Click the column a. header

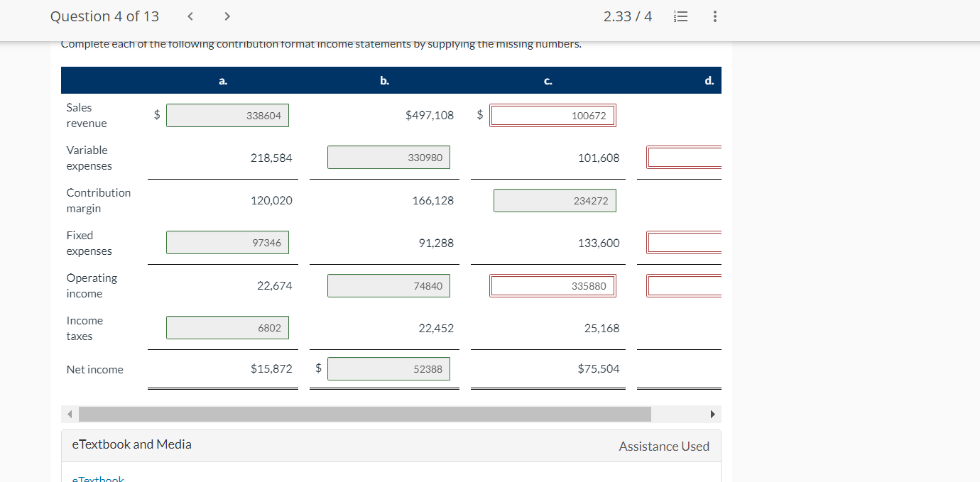coord(223,81)
